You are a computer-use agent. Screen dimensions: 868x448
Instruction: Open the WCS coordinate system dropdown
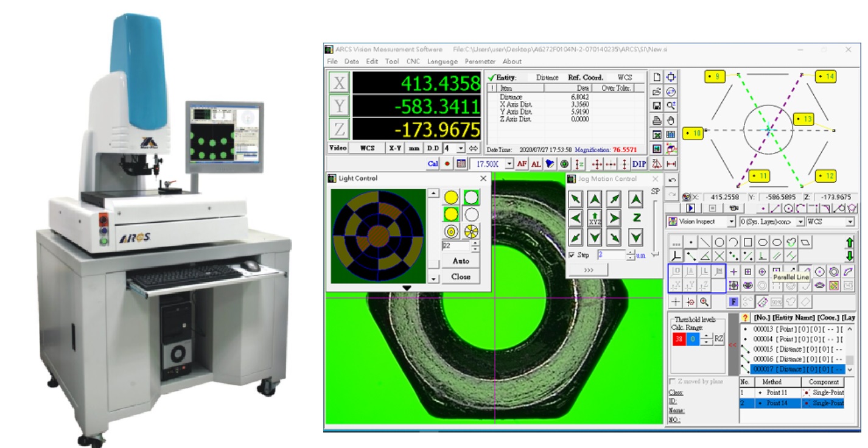point(849,222)
